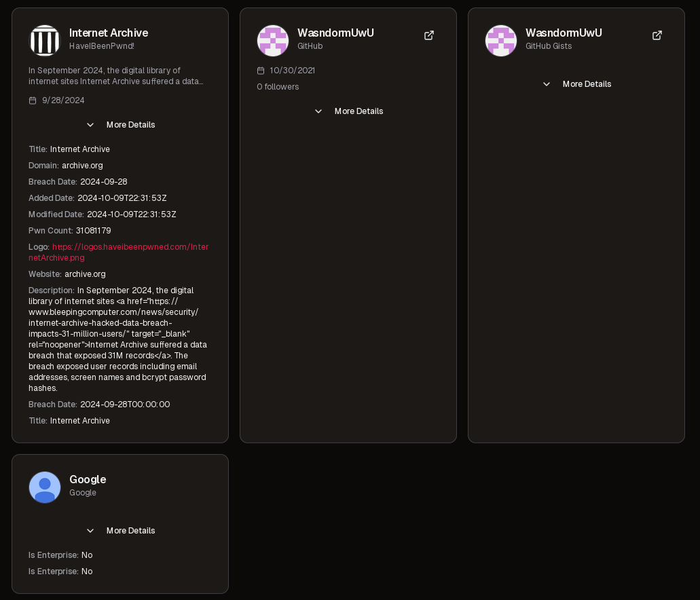Click WasndormUwU title on GitHub card
This screenshot has width=700, height=600.
coord(335,33)
